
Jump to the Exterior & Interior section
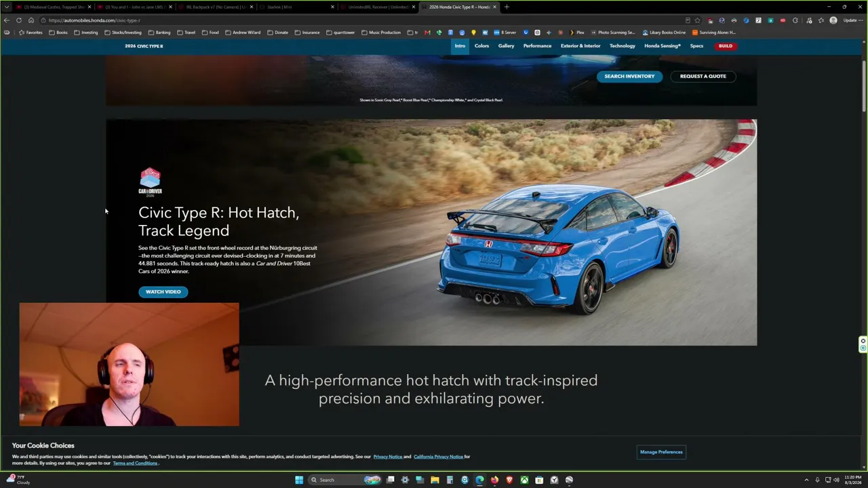pos(580,46)
